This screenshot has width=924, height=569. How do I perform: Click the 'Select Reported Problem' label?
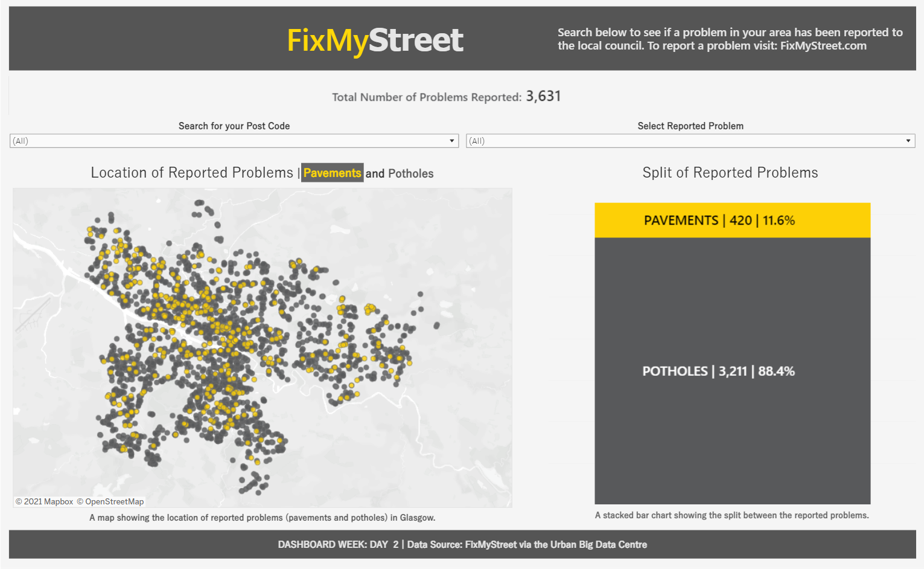[690, 126]
